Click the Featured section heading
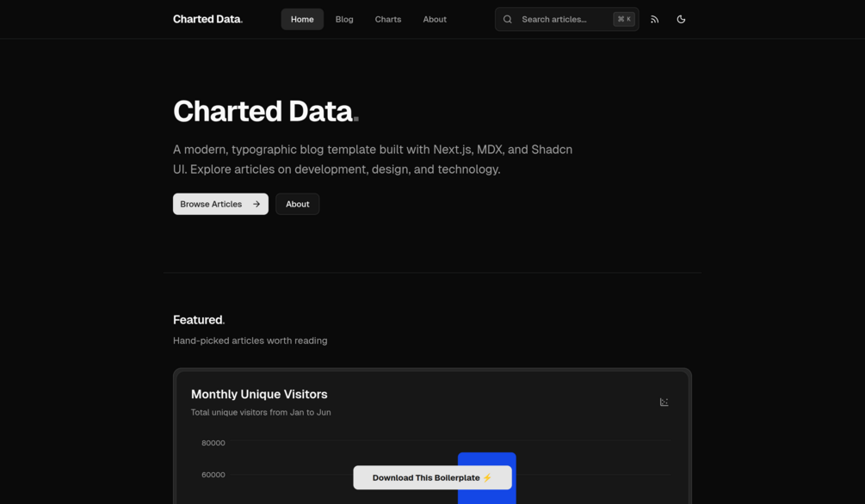 [x=198, y=320]
